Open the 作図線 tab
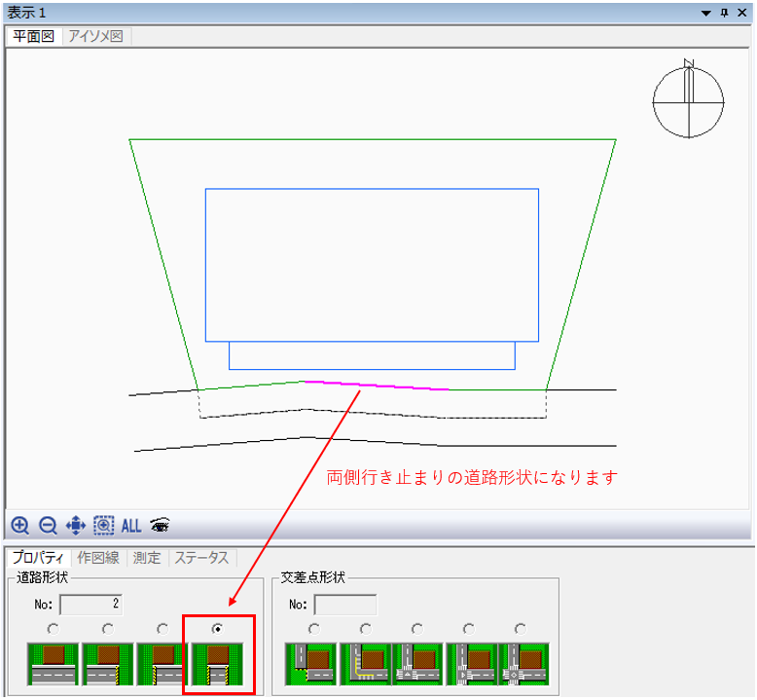Image resolution: width=757 pixels, height=700 pixels. pyautogui.click(x=98, y=558)
